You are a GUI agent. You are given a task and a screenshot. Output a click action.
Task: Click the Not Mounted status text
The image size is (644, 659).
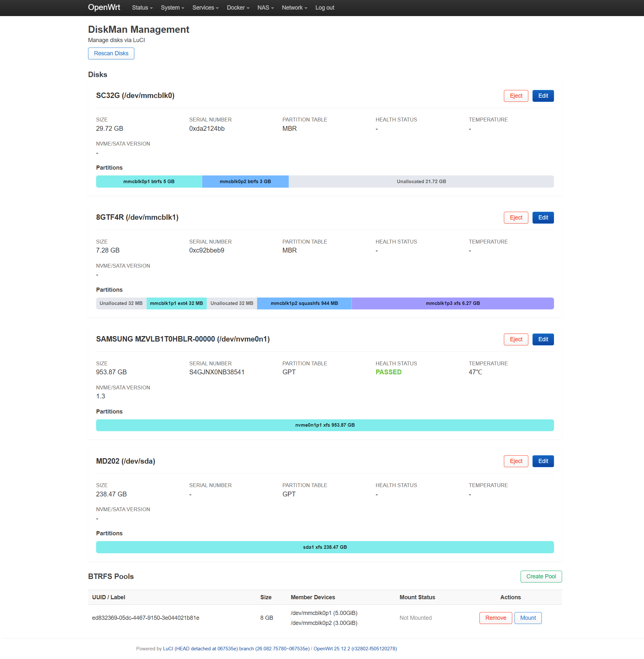click(415, 618)
